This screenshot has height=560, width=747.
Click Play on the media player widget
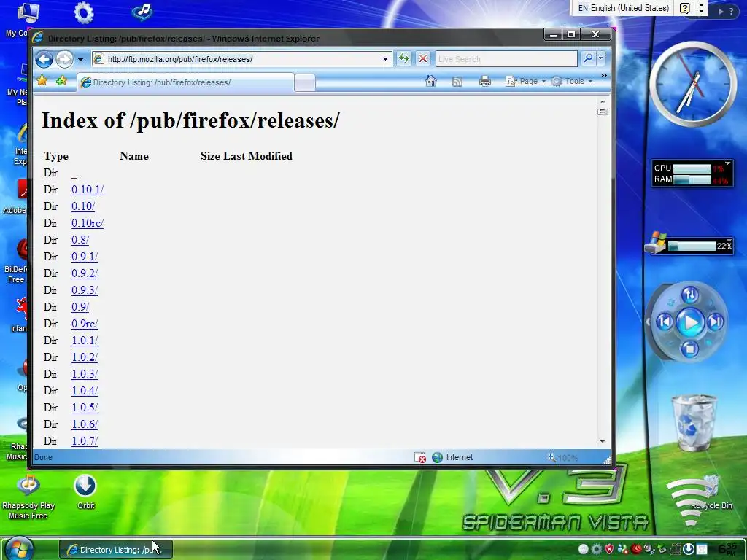coord(690,322)
